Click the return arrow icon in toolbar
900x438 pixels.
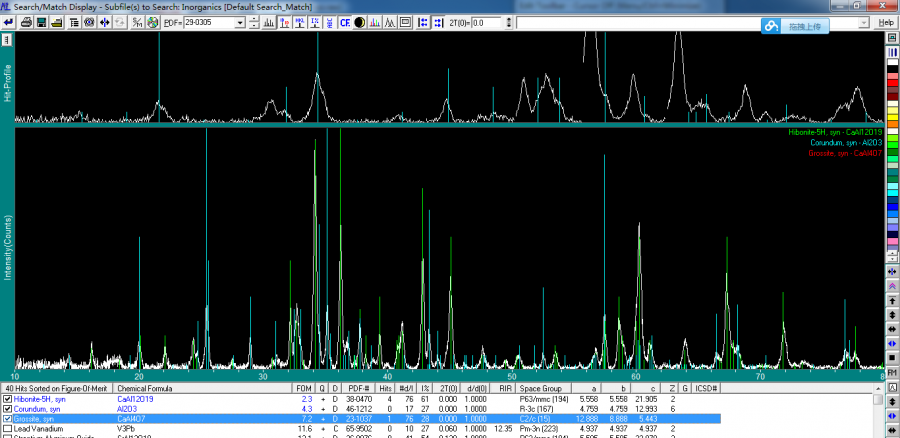pos(10,22)
